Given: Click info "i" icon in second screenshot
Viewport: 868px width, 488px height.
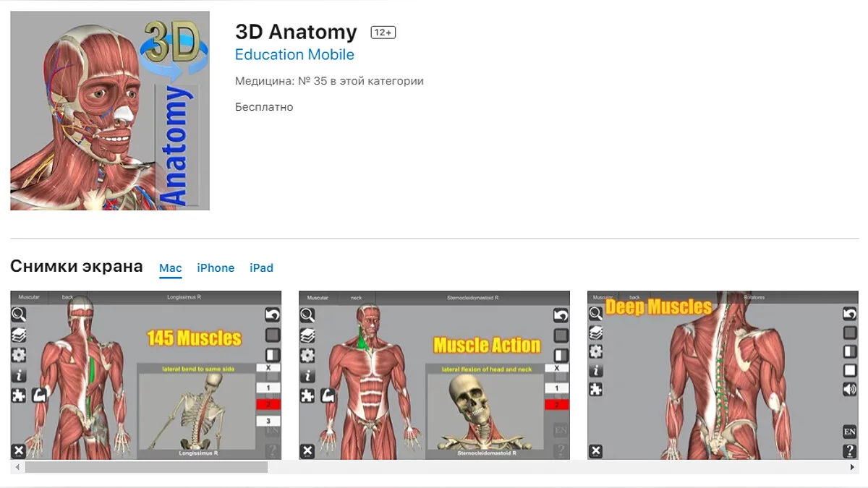Looking at the screenshot, I should [307, 375].
